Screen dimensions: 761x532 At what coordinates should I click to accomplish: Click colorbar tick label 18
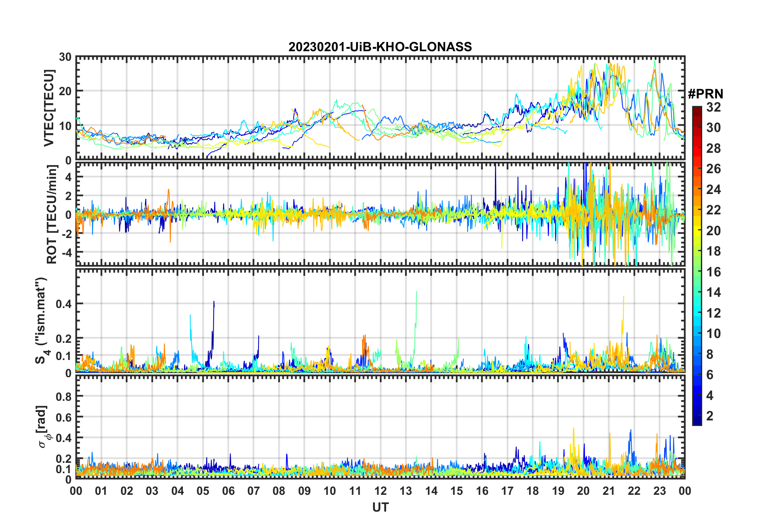714,251
